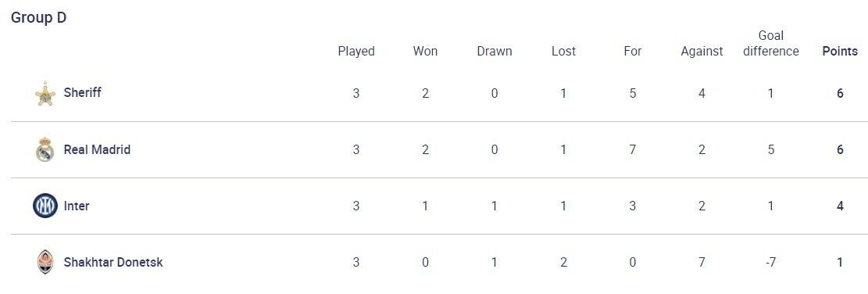Click the Drawn column header
The height and width of the screenshot is (294, 868).
point(495,51)
